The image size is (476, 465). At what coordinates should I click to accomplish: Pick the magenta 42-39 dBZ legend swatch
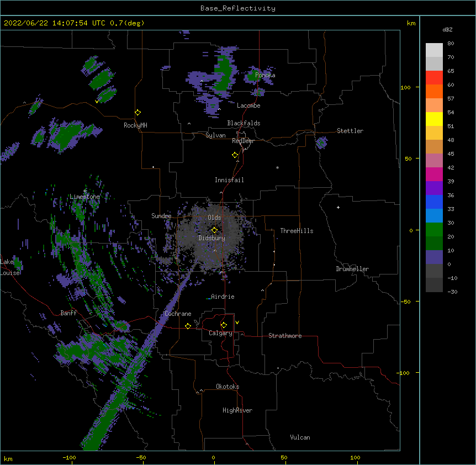tap(434, 174)
